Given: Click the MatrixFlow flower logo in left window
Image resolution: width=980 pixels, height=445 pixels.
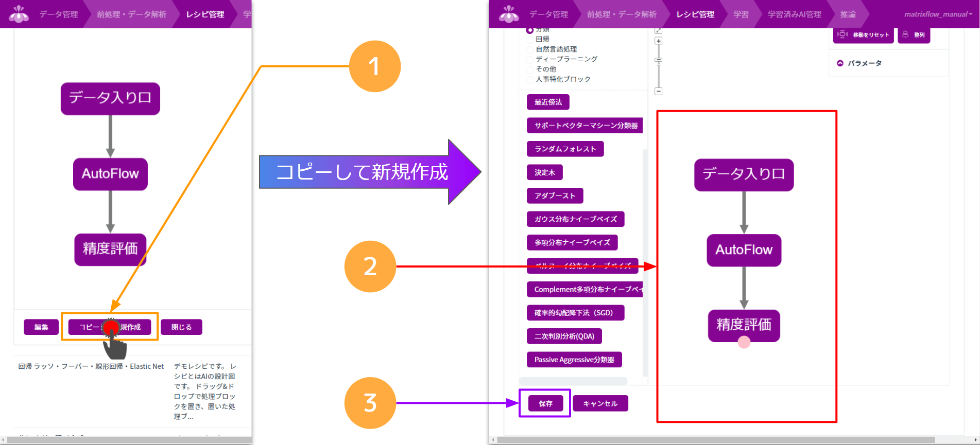Looking at the screenshot, I should tap(19, 14).
